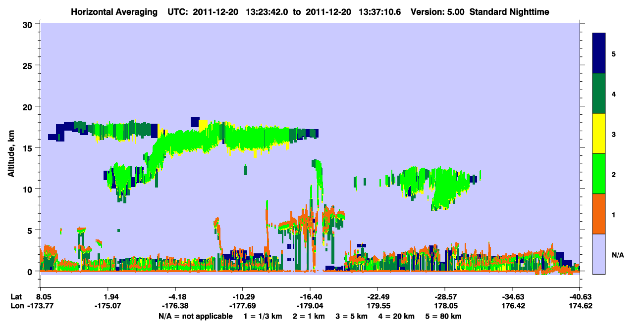
Task: Click longitude value -177.69
Action: [243, 306]
